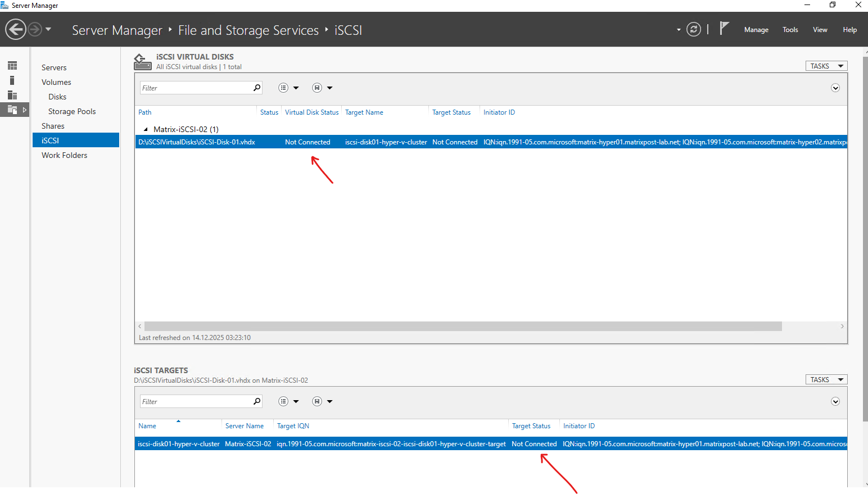Sort targets by Name column
Screen dimensions: 868x494
(x=147, y=426)
